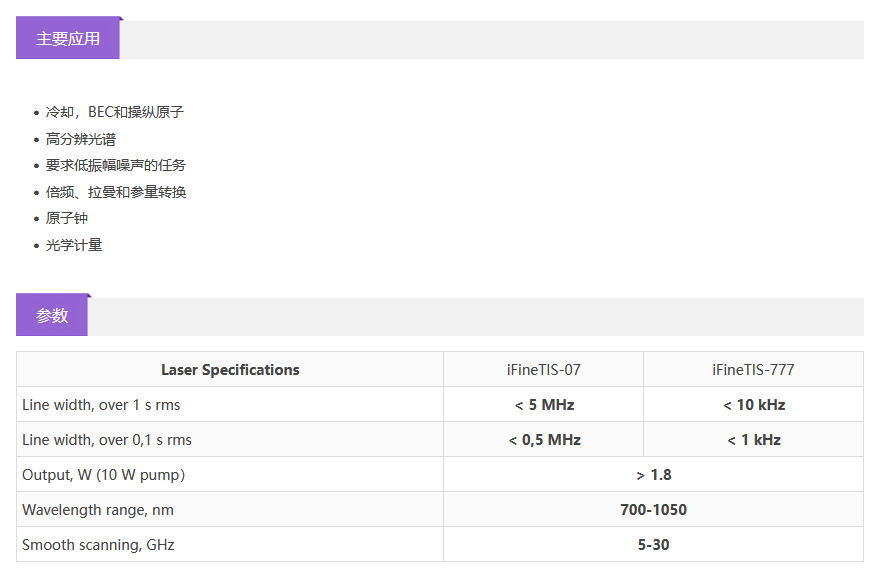Screen dimensions: 891x579
Task: Click the 光学计量 bullet item
Action: (x=74, y=245)
